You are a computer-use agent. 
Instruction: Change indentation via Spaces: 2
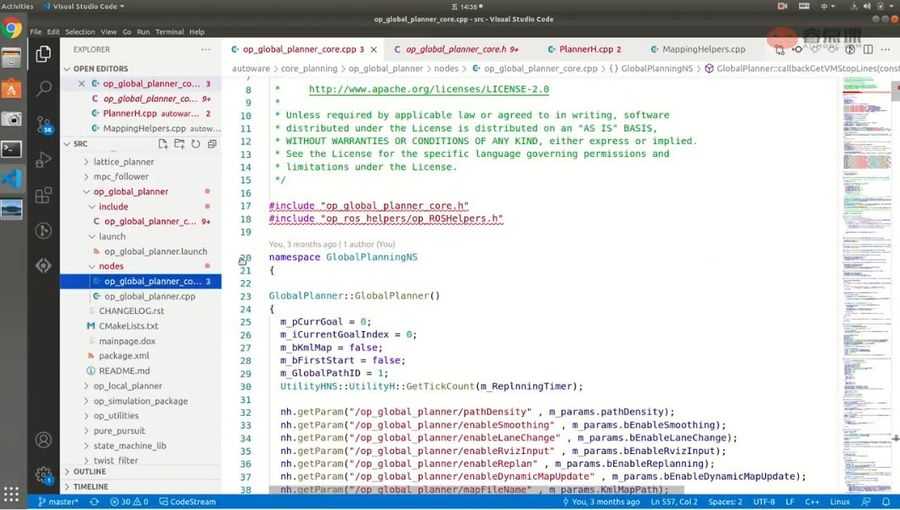(725, 502)
